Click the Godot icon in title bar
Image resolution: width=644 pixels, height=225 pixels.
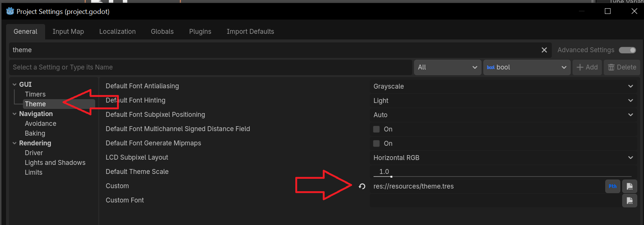point(10,11)
